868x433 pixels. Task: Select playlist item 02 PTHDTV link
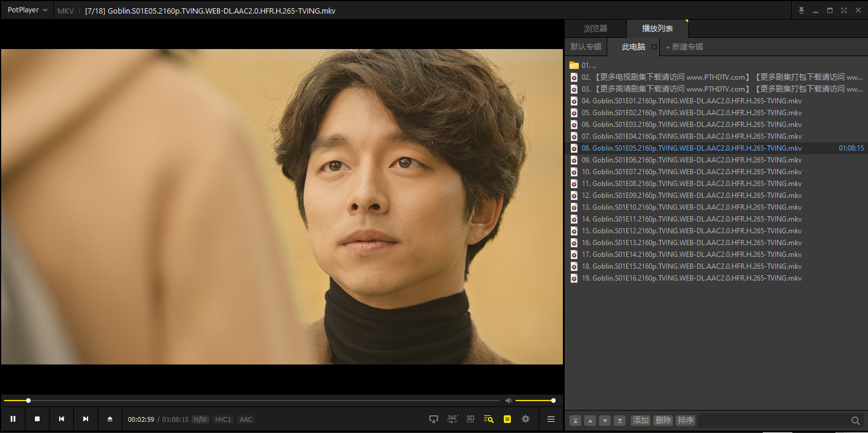pyautogui.click(x=716, y=77)
